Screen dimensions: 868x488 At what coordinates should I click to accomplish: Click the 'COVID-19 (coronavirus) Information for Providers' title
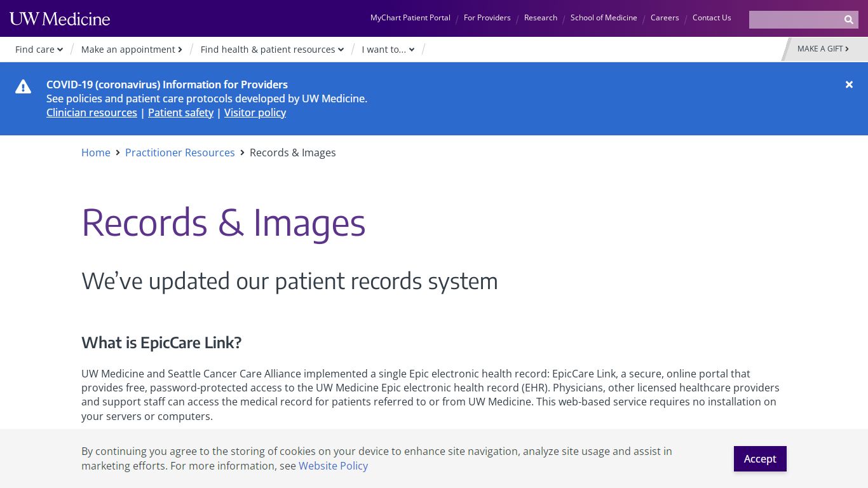(167, 85)
